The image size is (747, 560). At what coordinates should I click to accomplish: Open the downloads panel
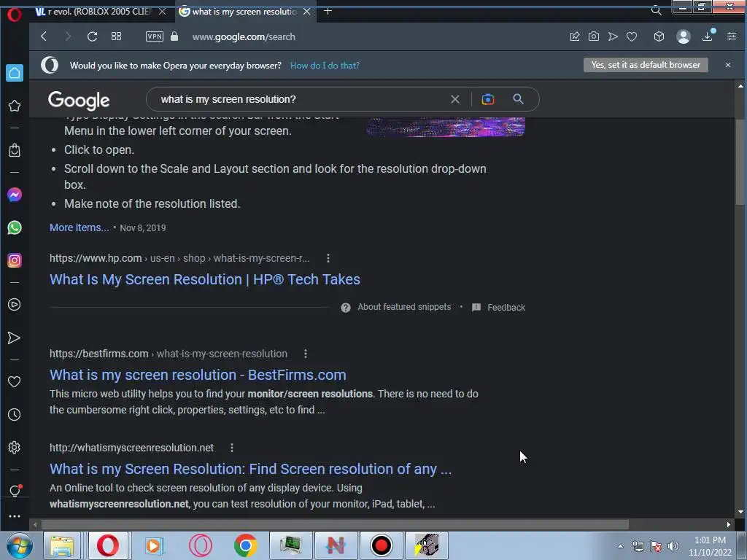click(x=708, y=36)
